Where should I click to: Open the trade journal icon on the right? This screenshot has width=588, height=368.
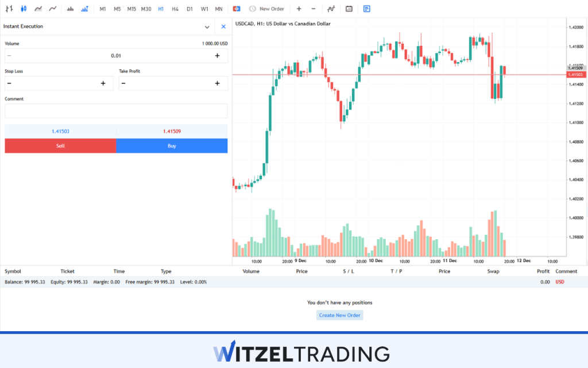(366, 9)
